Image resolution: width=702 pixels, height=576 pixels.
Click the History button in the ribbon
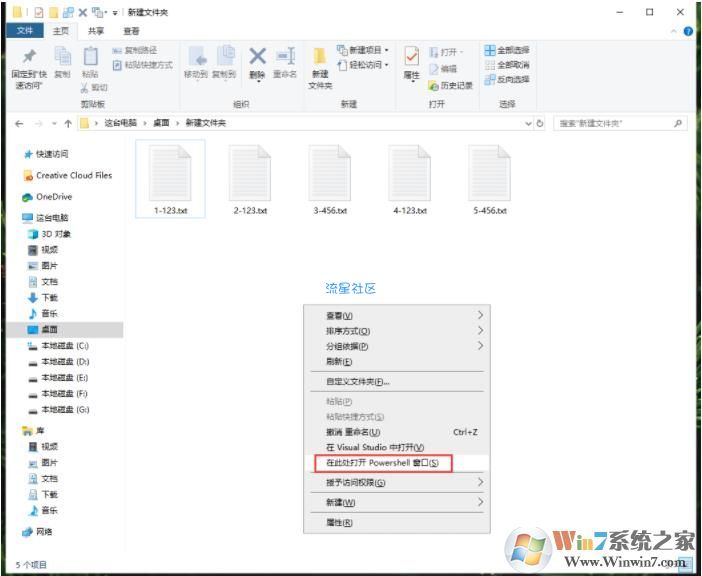pyautogui.click(x=450, y=85)
